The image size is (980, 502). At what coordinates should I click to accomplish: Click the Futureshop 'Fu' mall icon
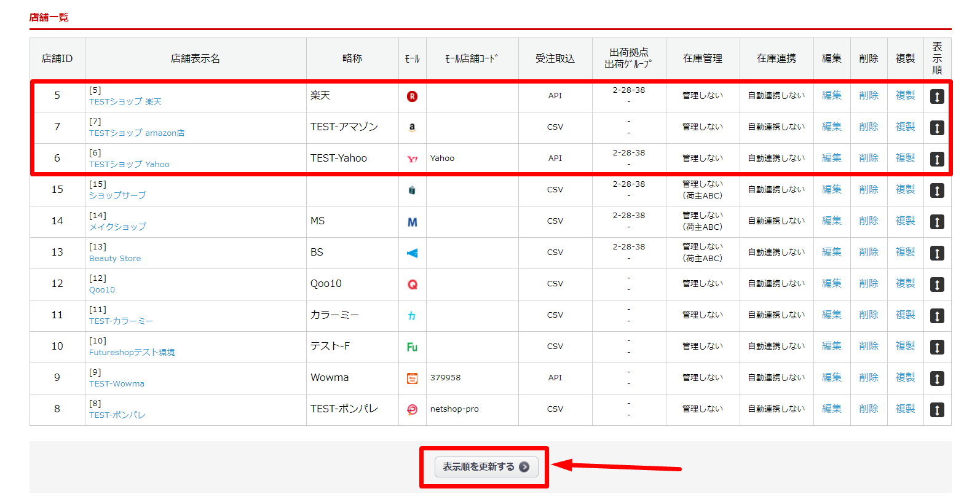coord(412,347)
